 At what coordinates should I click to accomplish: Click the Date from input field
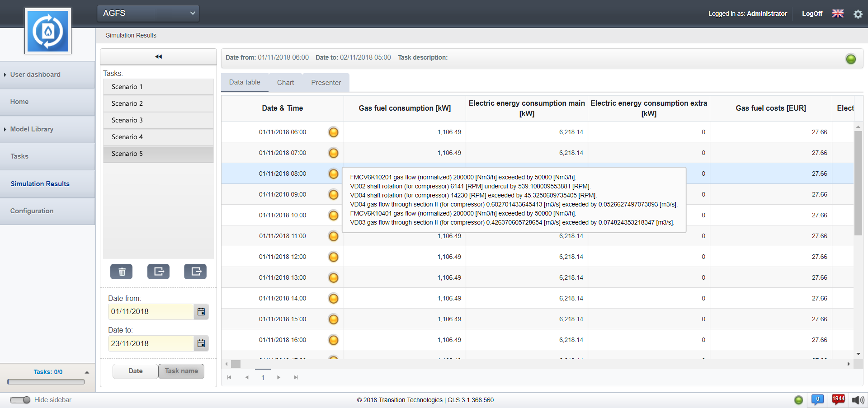pos(151,312)
